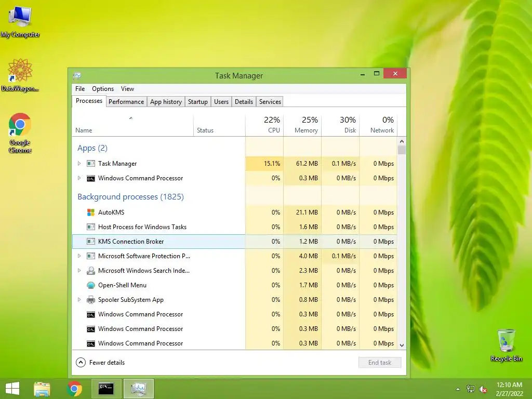
Task: Switch to the Services tab
Action: [270, 102]
